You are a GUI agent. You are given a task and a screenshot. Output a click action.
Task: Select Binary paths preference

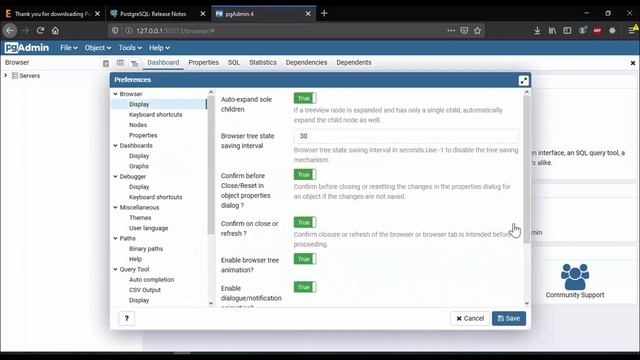tap(146, 249)
